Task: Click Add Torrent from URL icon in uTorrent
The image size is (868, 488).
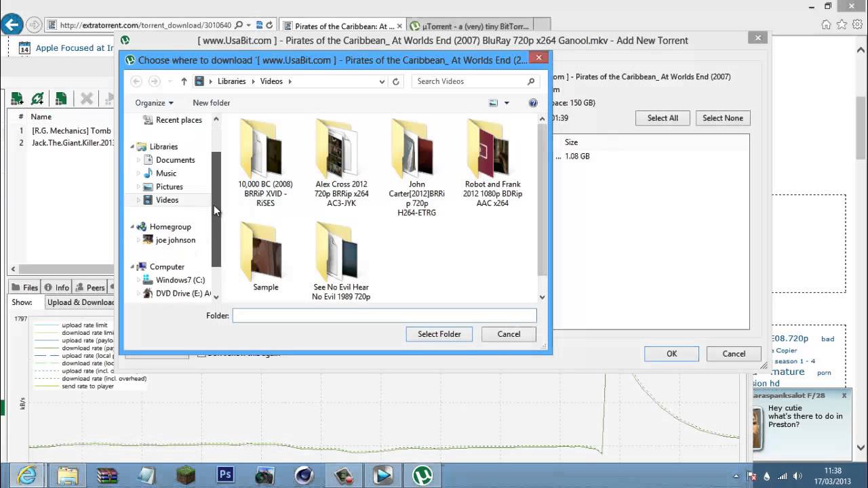Action: click(x=38, y=99)
